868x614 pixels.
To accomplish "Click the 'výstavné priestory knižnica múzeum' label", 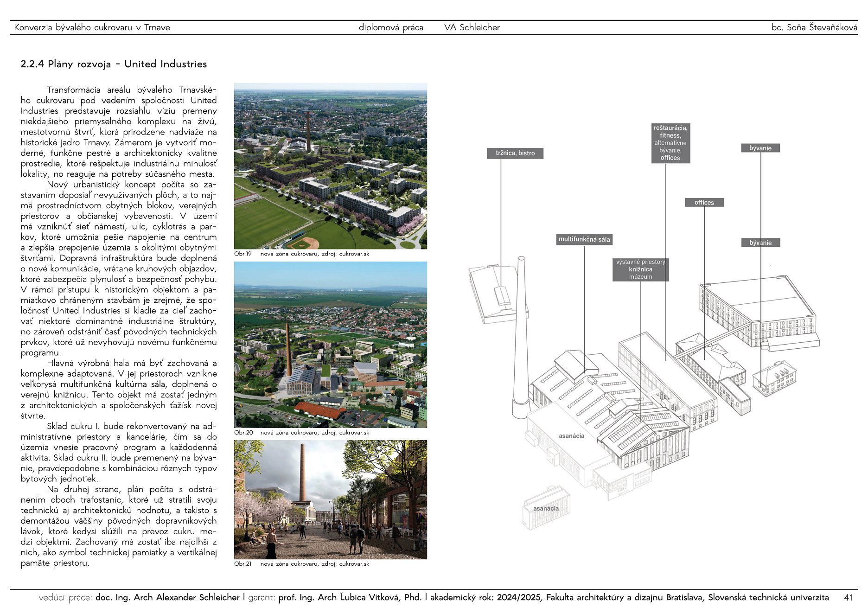I will coord(640,269).
